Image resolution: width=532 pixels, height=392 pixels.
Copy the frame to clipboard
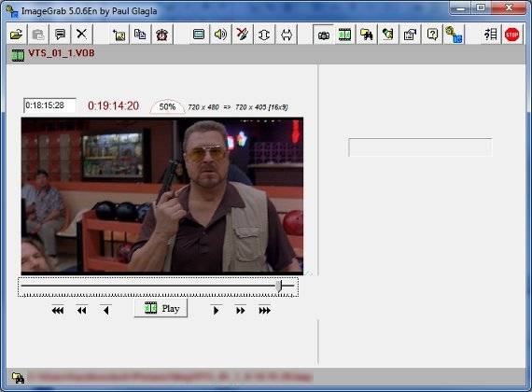pos(140,35)
